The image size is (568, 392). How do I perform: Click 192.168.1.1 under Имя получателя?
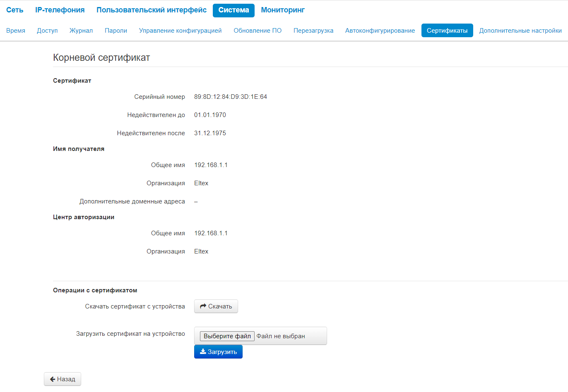click(x=211, y=165)
